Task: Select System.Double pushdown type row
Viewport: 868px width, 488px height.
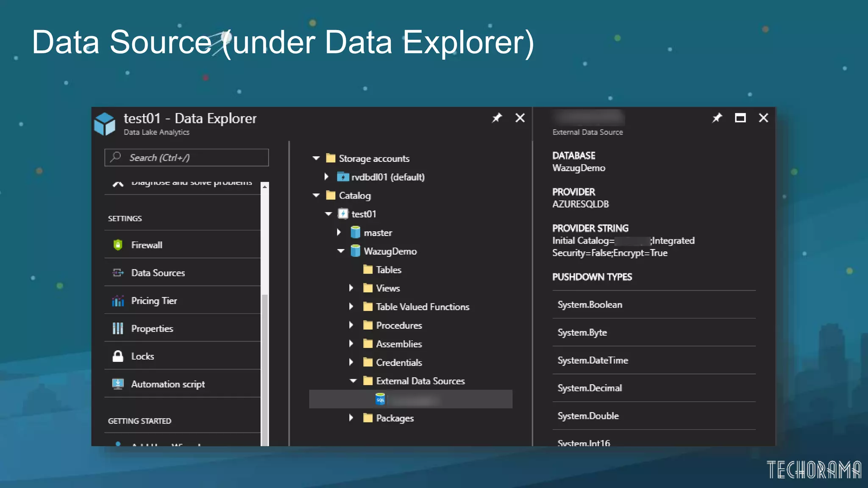Action: (x=654, y=416)
